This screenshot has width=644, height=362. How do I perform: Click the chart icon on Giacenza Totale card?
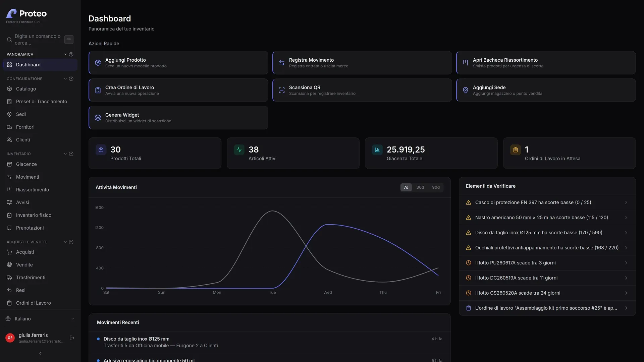[377, 150]
